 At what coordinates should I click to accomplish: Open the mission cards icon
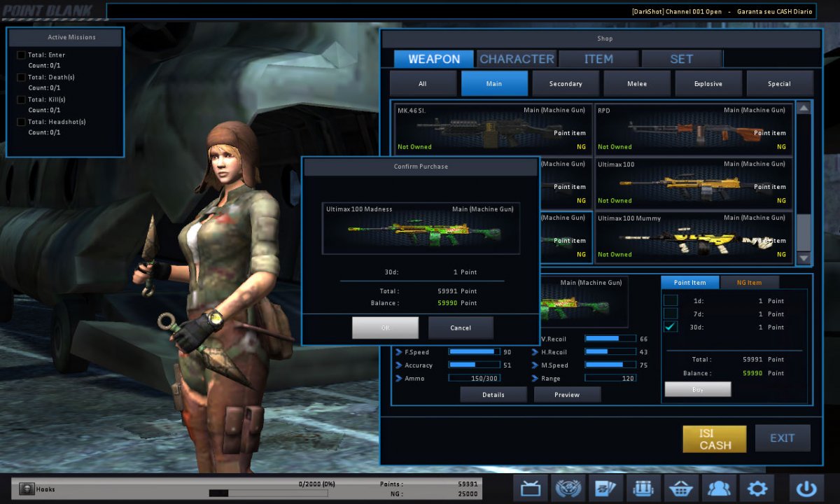606,488
